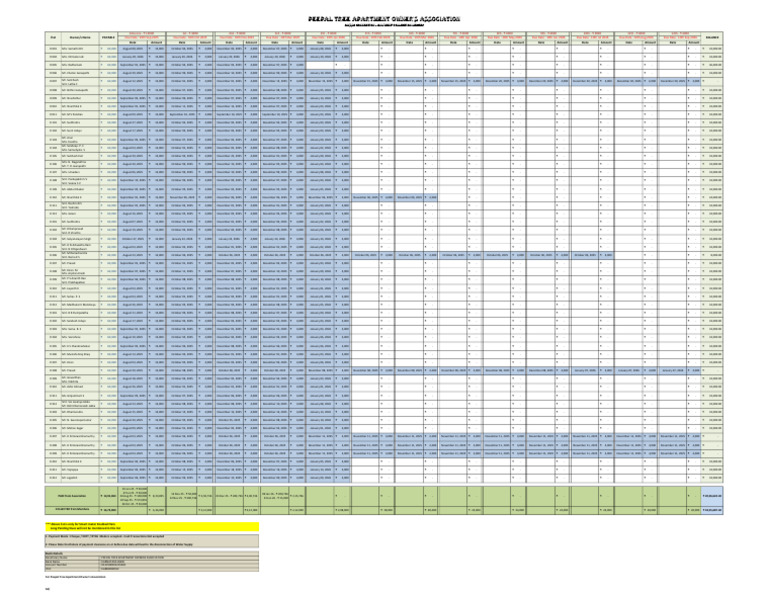This screenshot has width=768, height=594.
Task: Click the blue grand total balance cell
Action: click(712, 496)
